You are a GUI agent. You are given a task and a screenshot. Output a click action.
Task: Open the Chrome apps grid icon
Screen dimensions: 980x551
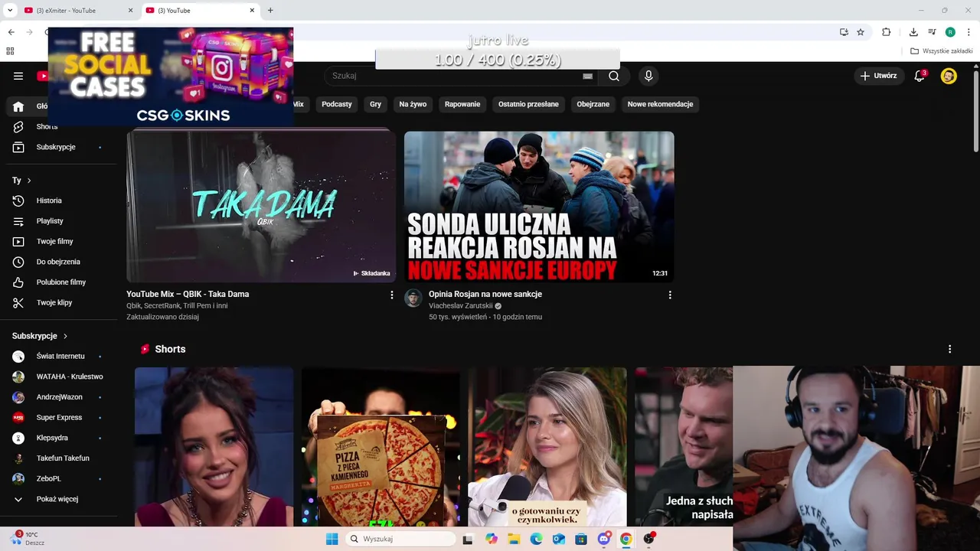point(10,51)
